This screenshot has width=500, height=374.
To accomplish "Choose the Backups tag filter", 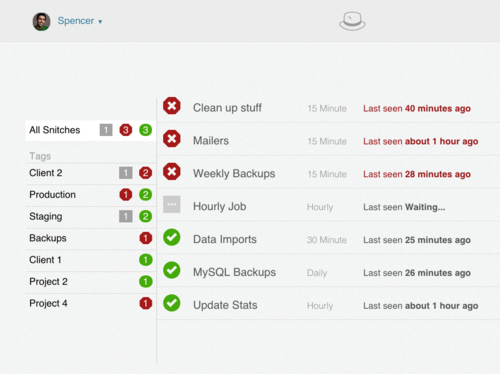I will point(91,238).
